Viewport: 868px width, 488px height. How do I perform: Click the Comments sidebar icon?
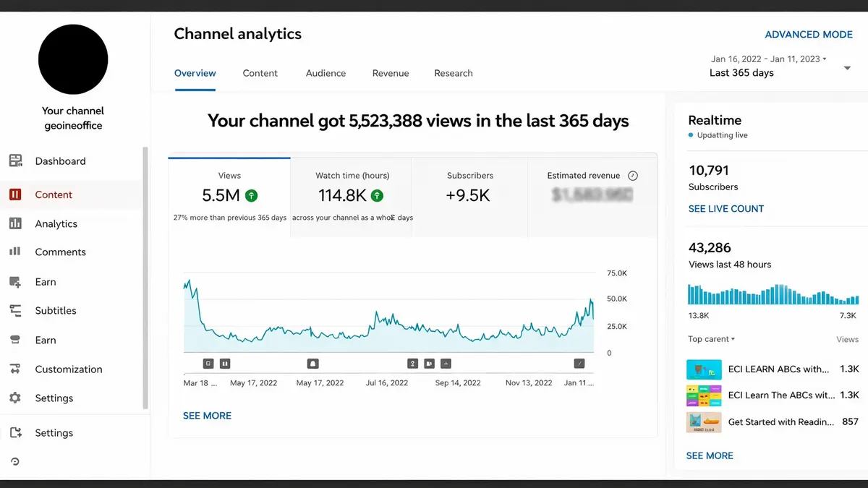(15, 252)
